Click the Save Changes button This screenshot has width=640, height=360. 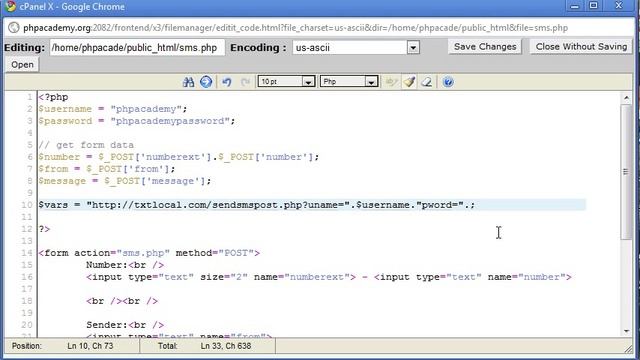coord(485,47)
